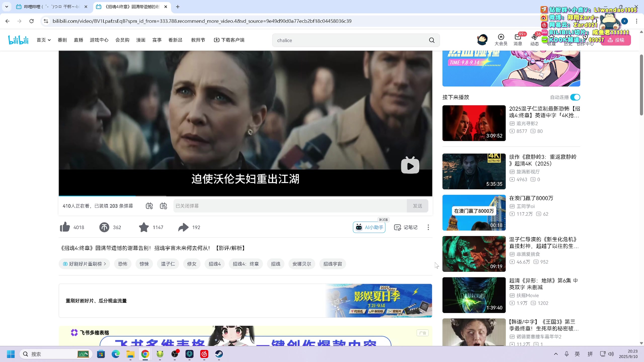Viewport: 644px width, 362px height.
Task: Open the user avatar profile
Action: [x=482, y=40]
